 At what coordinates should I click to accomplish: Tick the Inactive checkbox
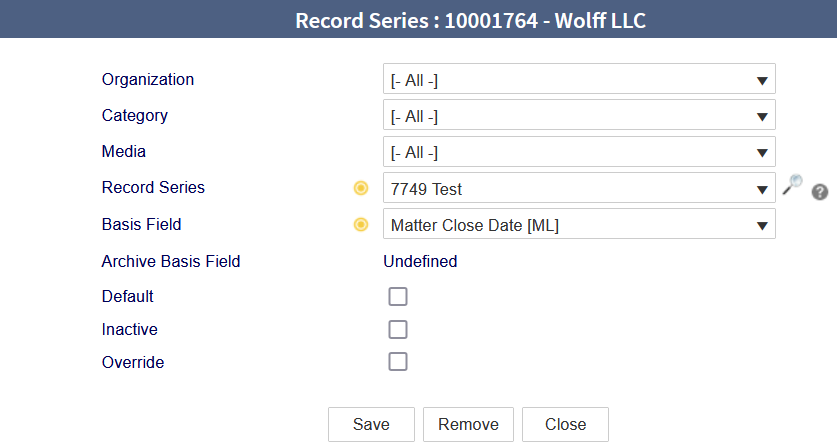(x=398, y=329)
